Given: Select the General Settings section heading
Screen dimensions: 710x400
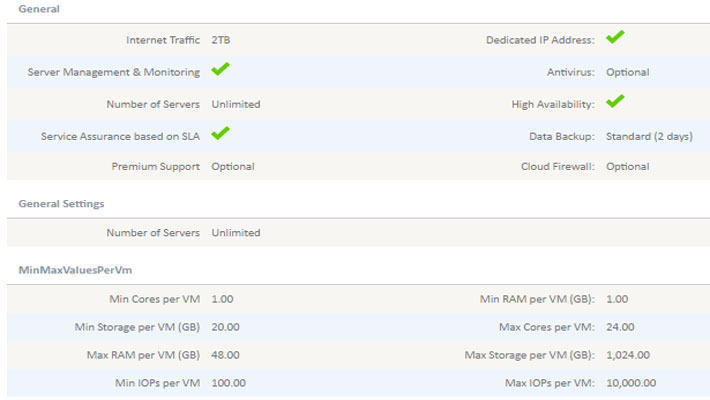Looking at the screenshot, I should pos(61,204).
